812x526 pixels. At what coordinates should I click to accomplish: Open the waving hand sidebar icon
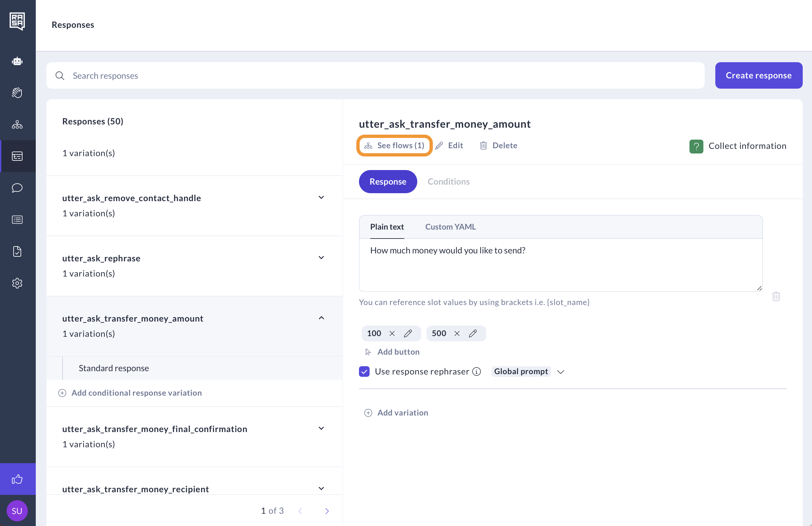(17, 93)
